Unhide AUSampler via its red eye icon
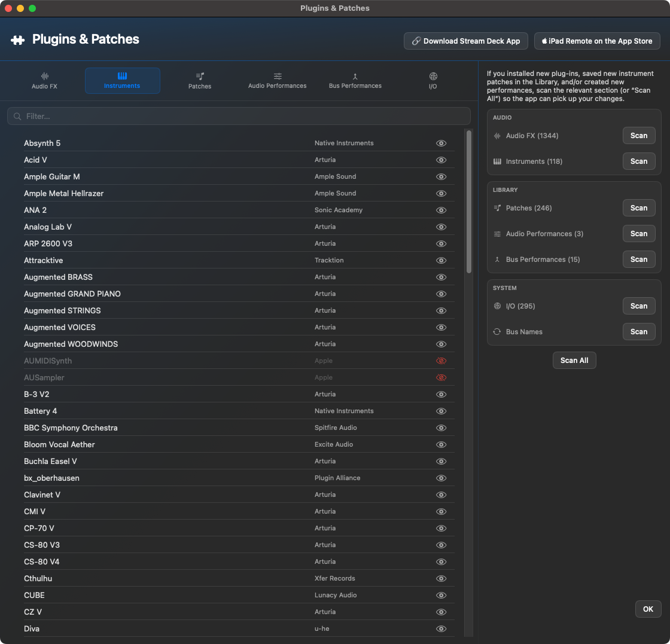The width and height of the screenshot is (670, 644). 441,377
